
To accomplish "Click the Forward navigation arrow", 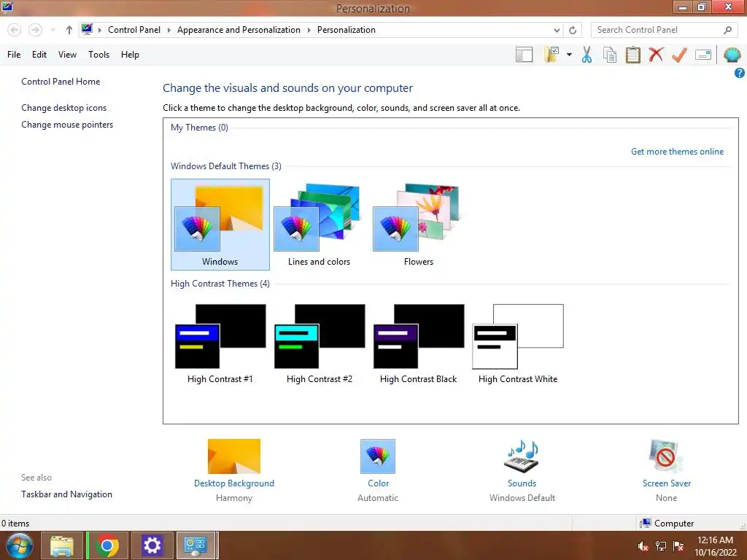I will [x=35, y=30].
